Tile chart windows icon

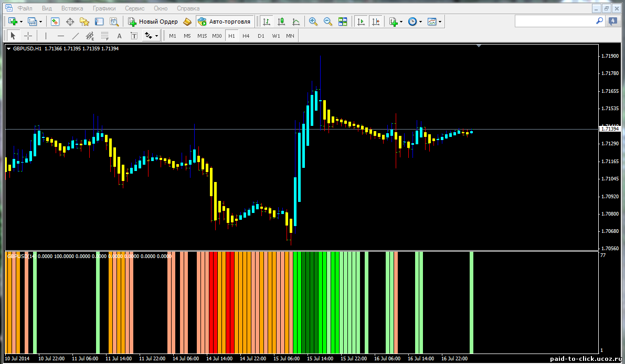[x=342, y=22]
